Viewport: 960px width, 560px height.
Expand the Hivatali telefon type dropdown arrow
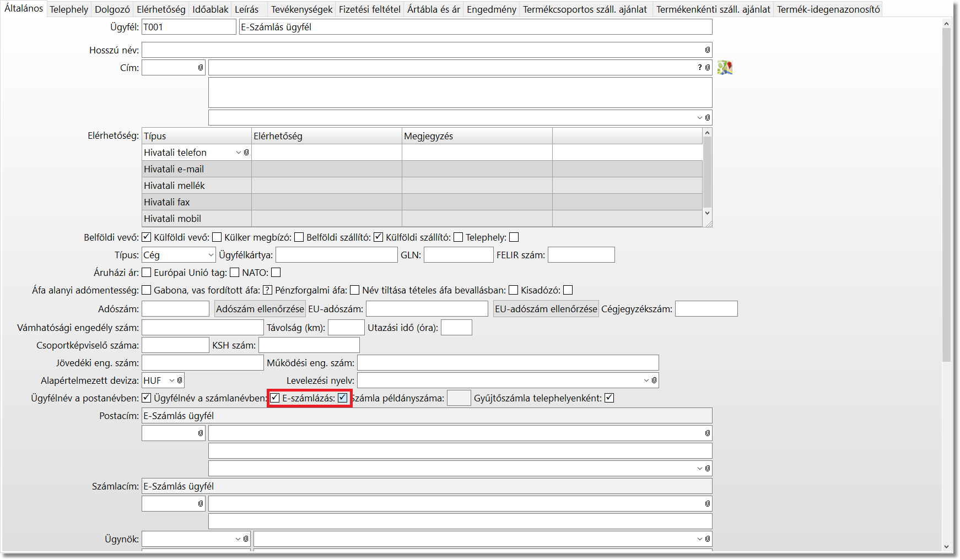click(239, 153)
